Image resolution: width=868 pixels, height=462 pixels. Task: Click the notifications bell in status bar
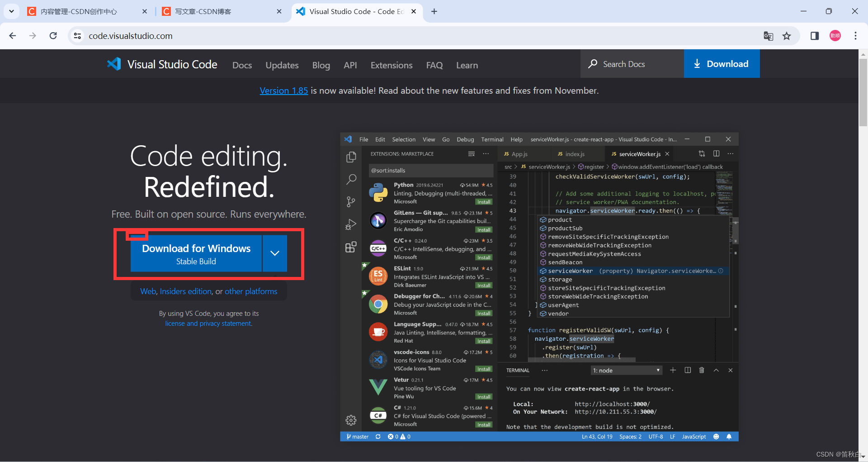tap(729, 437)
